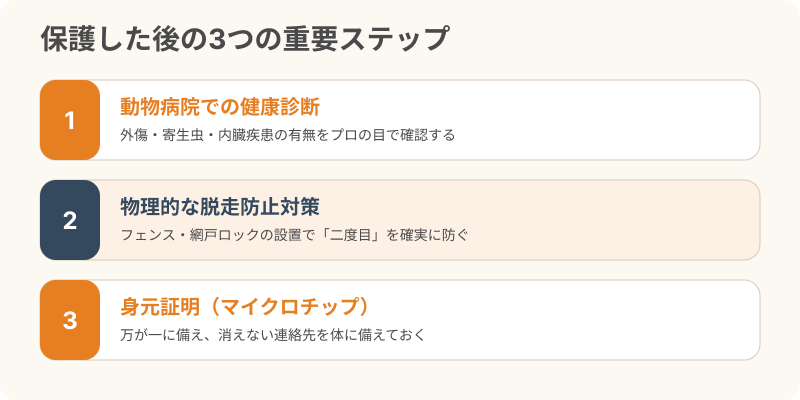Click the orange number 3 badge
Viewport: 800px width, 400px height.
click(x=70, y=320)
